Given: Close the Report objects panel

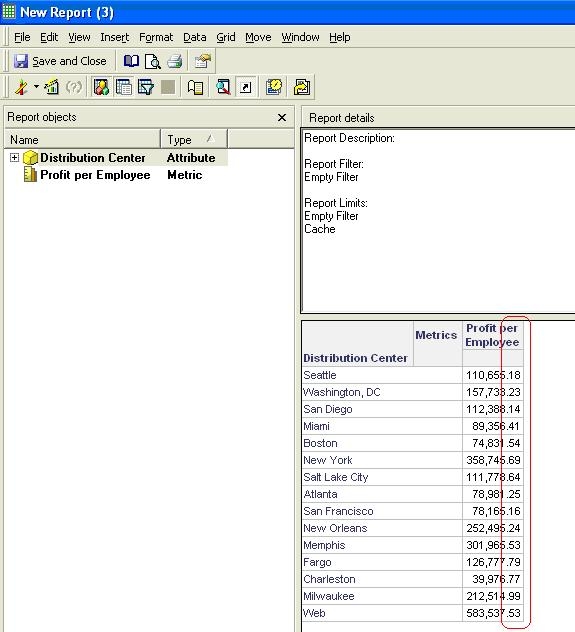Looking at the screenshot, I should (x=282, y=118).
